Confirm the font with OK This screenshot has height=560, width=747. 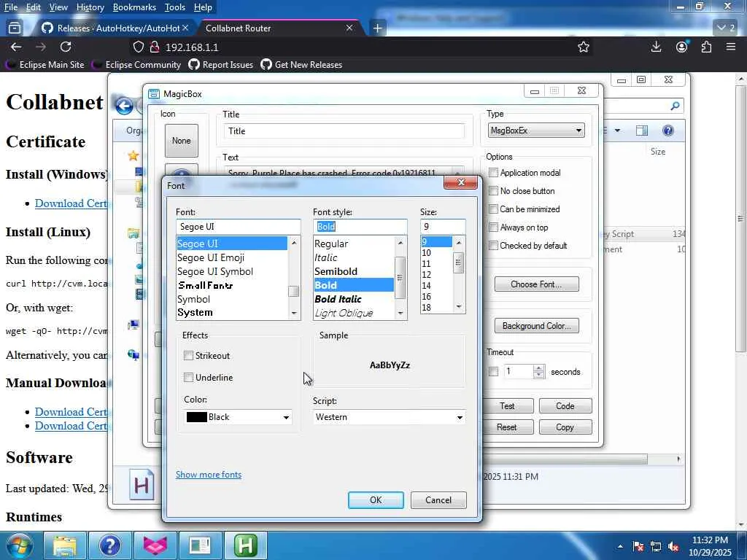click(376, 500)
